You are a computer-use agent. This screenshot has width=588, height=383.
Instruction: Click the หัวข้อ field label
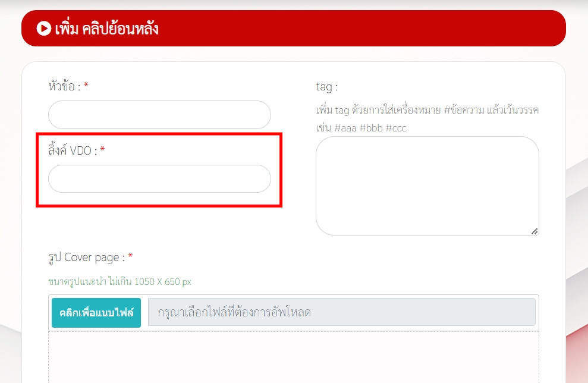(64, 86)
